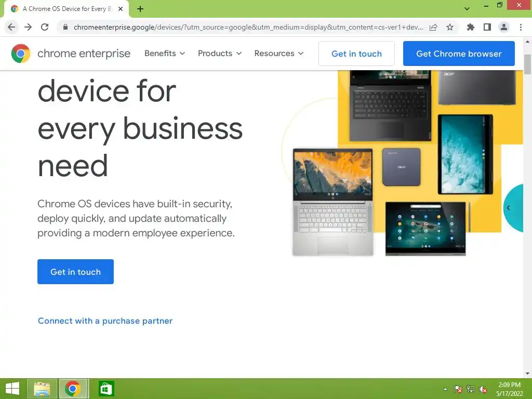Open the taskbar clock and date

pyautogui.click(x=509, y=389)
